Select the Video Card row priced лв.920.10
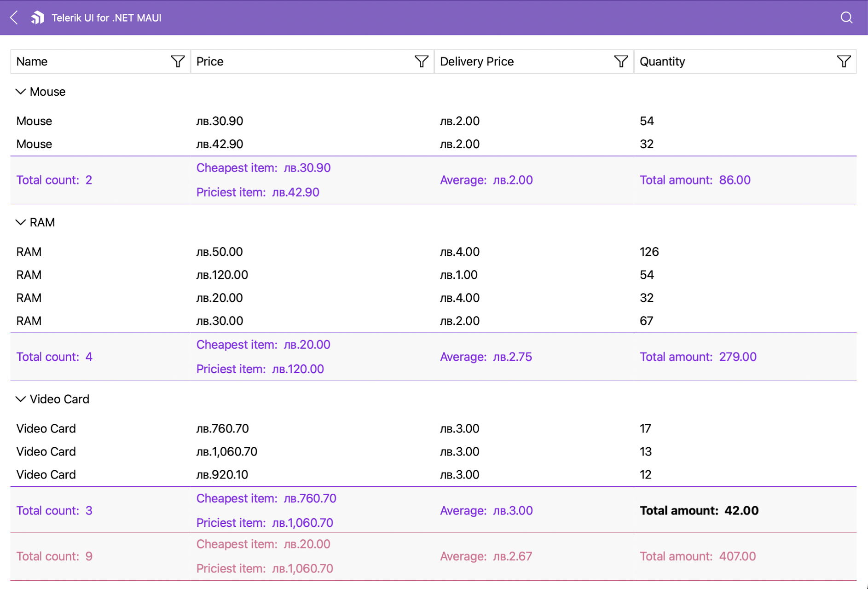This screenshot has height=589, width=868. click(222, 474)
